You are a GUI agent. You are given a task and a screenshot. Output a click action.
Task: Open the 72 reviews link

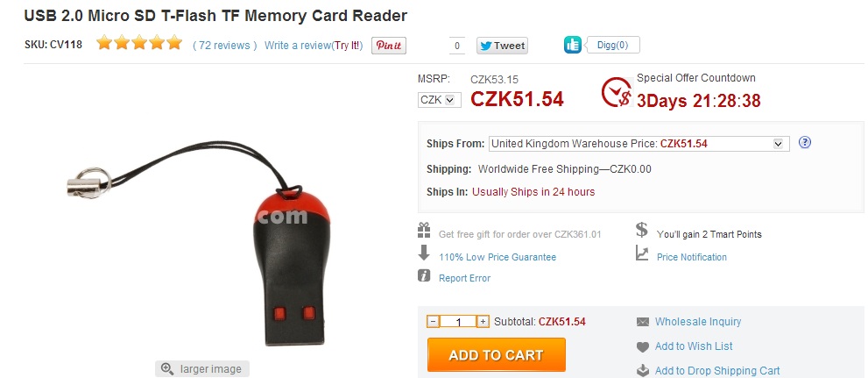(225, 46)
